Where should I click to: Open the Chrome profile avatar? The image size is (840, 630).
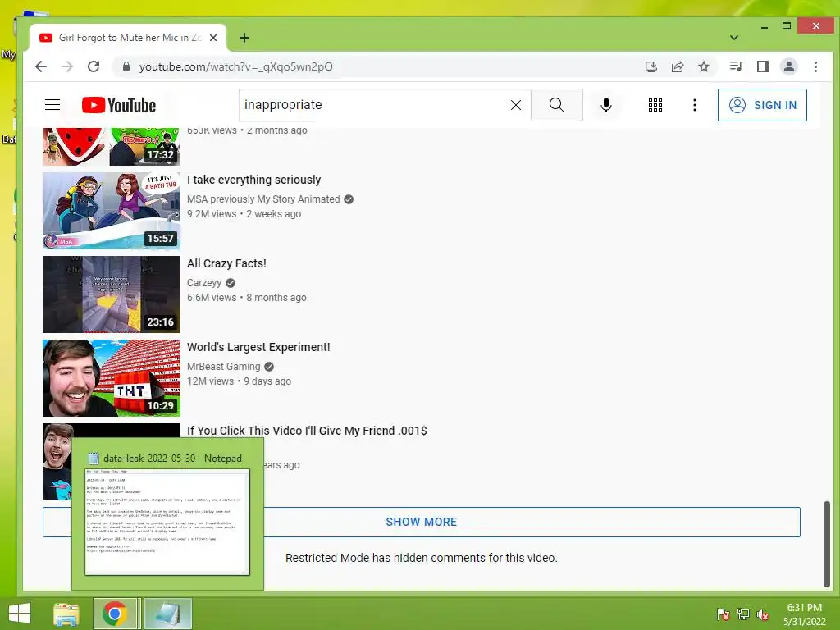point(788,66)
